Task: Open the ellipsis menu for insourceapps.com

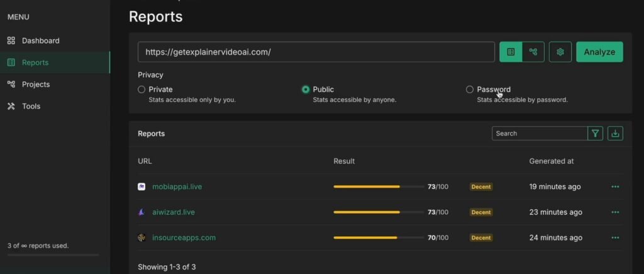Action: click(x=615, y=237)
